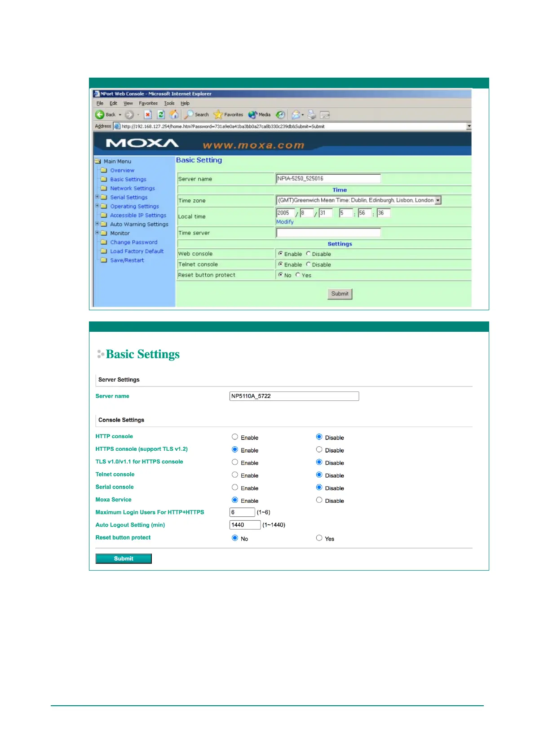The height and width of the screenshot is (756, 535).
Task: Open the Forward button history dropdown arrow
Action: pos(138,115)
